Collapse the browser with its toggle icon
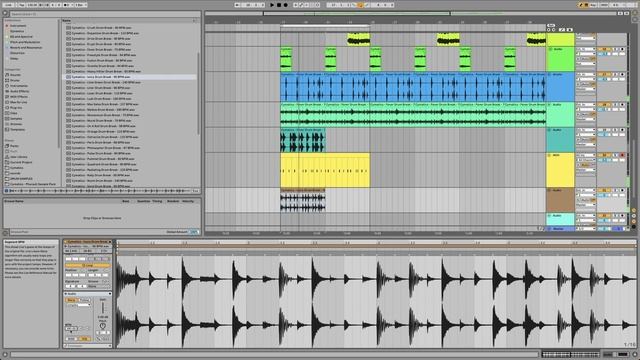 (5, 13)
